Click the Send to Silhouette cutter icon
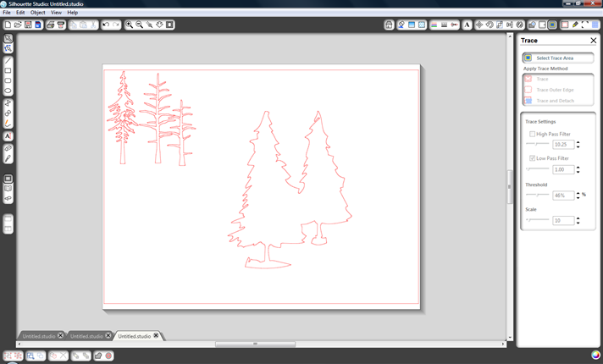The width and height of the screenshot is (603, 364). (x=60, y=25)
